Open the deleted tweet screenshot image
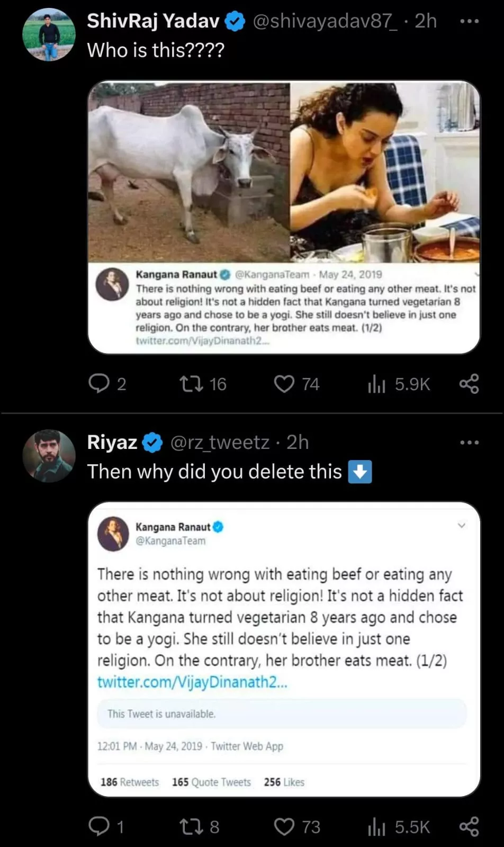Viewport: 504px width, 847px height. (x=284, y=648)
